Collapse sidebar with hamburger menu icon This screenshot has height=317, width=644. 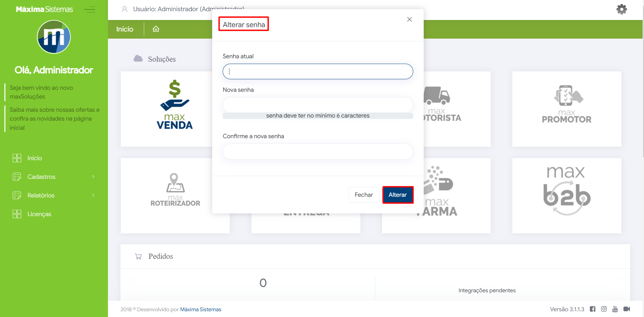coord(90,9)
